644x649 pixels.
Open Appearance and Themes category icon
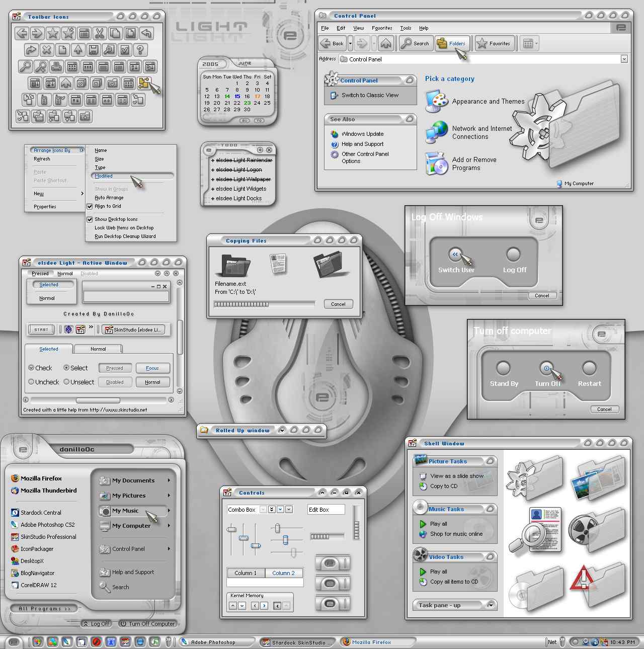[x=436, y=102]
